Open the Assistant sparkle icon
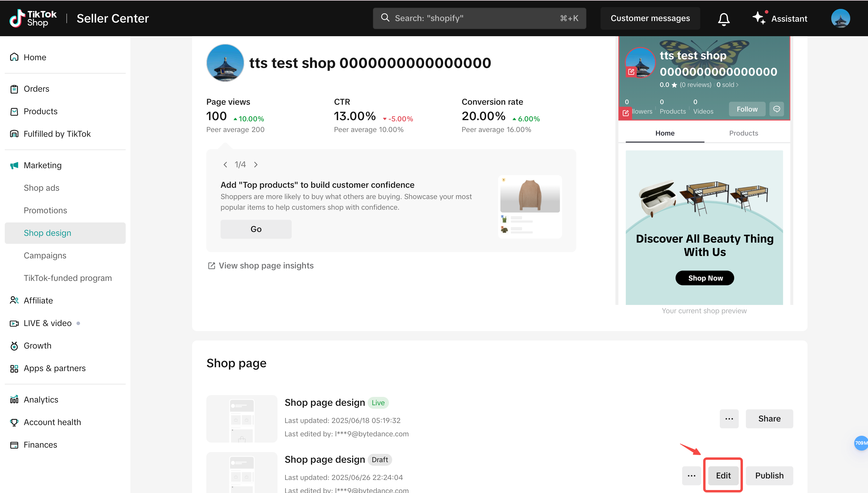The image size is (868, 493). tap(759, 18)
